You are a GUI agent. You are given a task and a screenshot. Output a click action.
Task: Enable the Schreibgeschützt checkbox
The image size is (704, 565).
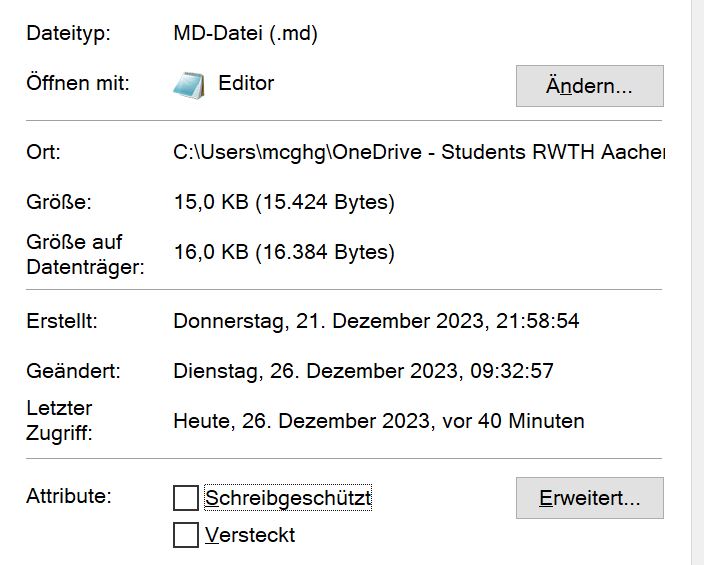(x=186, y=498)
